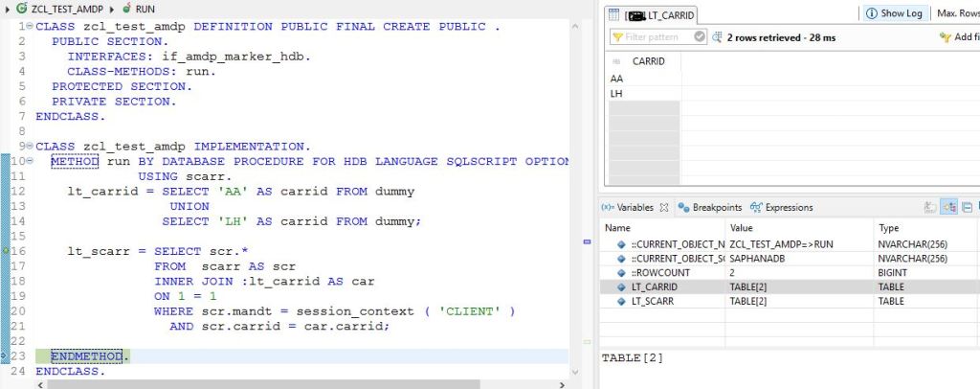Click the breakpoint marker on line 16
Viewport: 980px width, 389px height.
click(6, 251)
